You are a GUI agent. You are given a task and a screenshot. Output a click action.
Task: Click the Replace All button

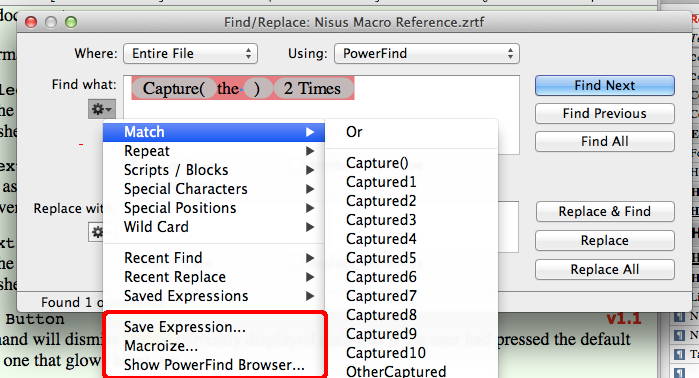pyautogui.click(x=604, y=269)
